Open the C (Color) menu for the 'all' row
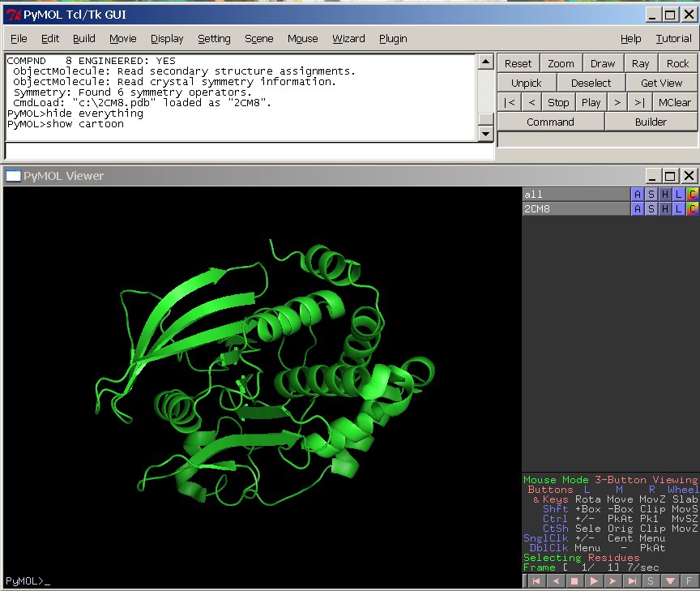This screenshot has width=700, height=591. [x=692, y=195]
